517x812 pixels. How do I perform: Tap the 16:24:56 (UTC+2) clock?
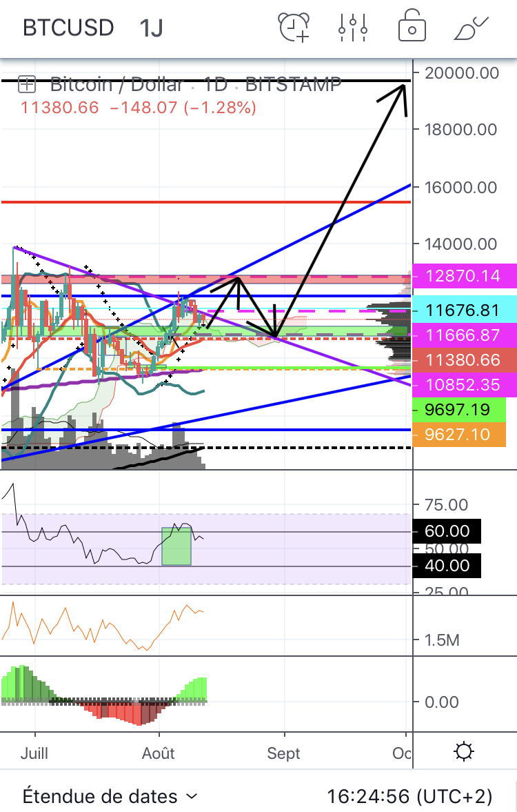coord(409,796)
